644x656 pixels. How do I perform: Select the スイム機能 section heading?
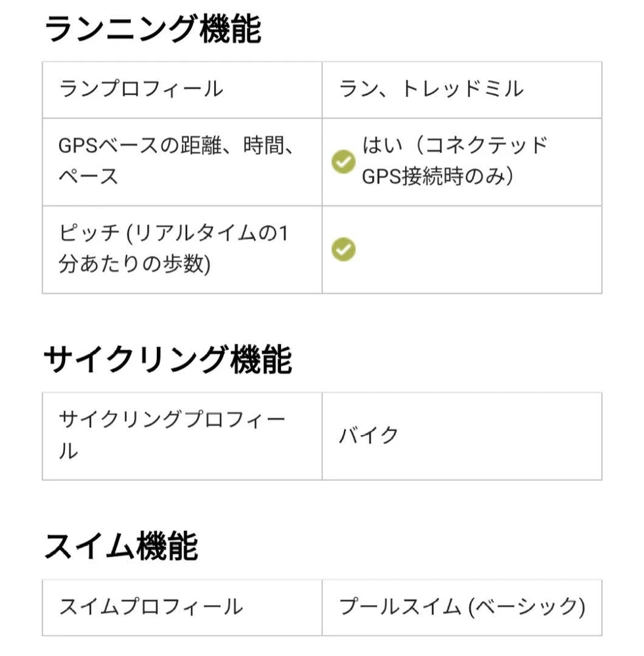(x=121, y=546)
